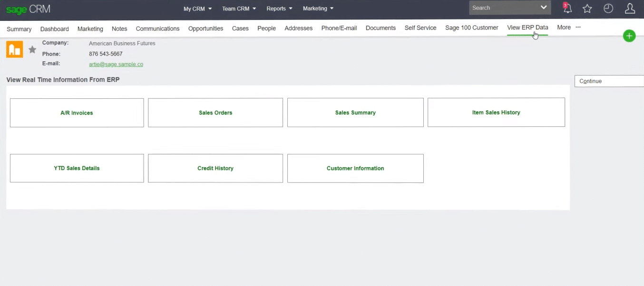Screen dimensions: 644x286
Task: Expand the Team CRM menu
Action: click(x=239, y=9)
